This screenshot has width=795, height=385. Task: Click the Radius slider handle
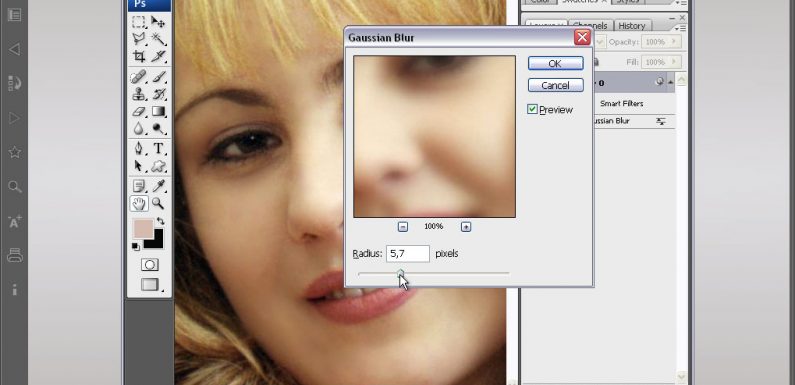point(401,274)
